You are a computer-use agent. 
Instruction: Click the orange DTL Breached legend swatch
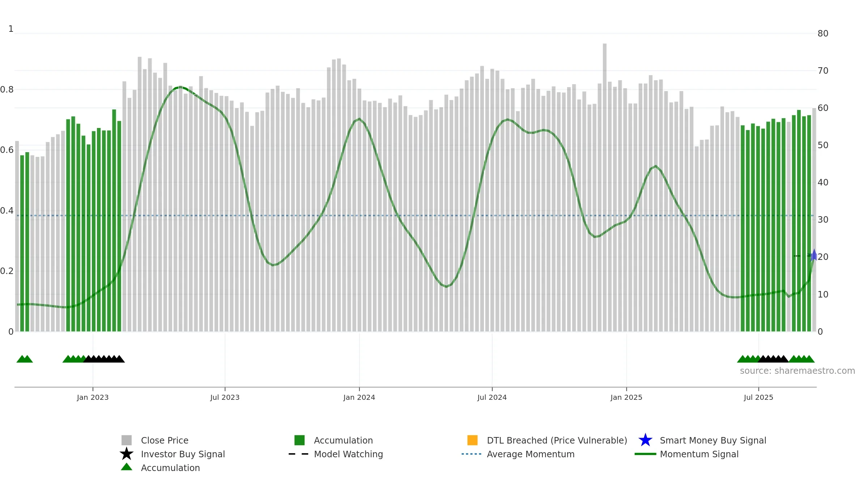[472, 440]
